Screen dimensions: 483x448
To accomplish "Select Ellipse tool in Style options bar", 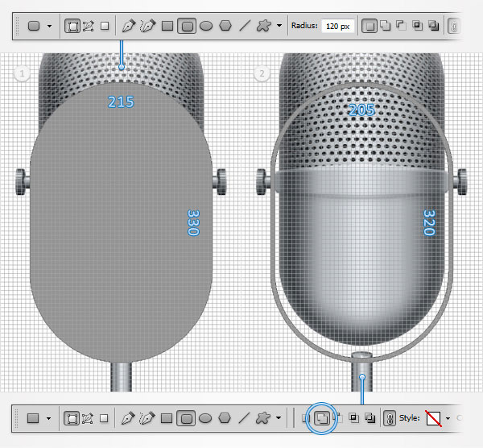I will (x=205, y=418).
